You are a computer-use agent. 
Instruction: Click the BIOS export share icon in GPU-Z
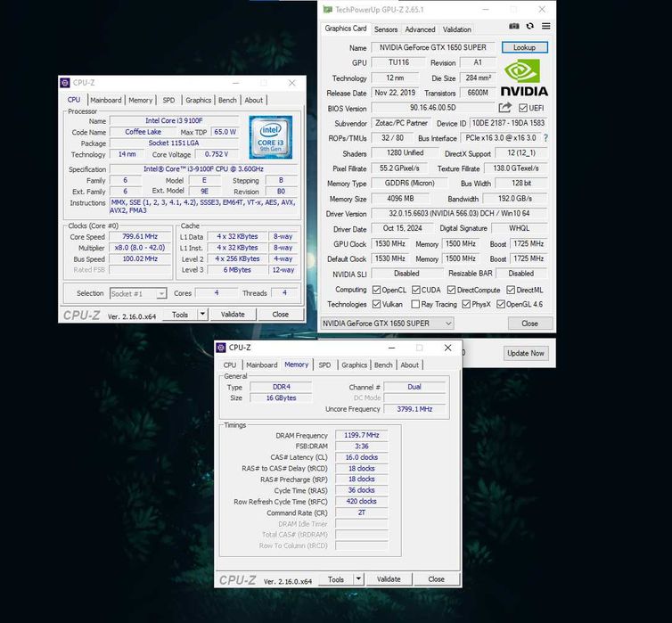pyautogui.click(x=505, y=108)
